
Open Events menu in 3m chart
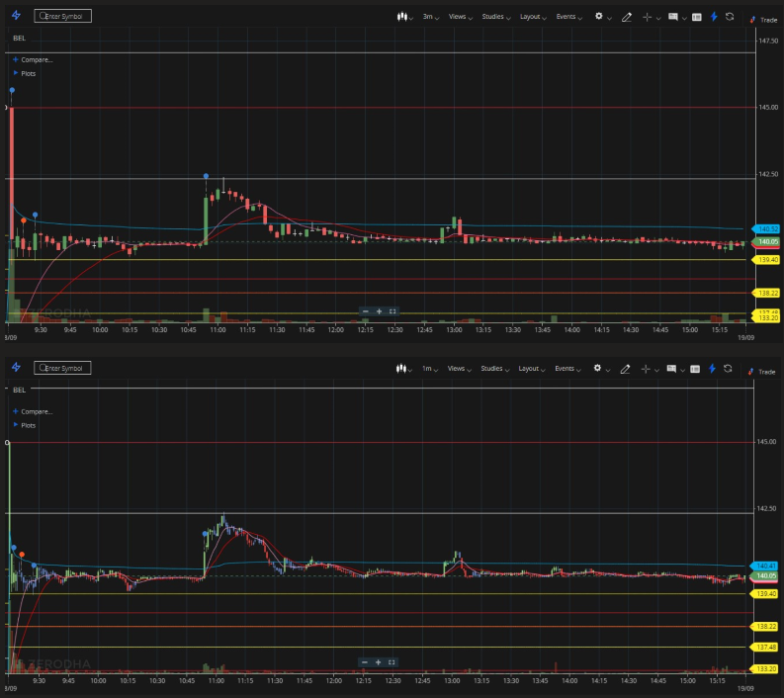pyautogui.click(x=569, y=17)
